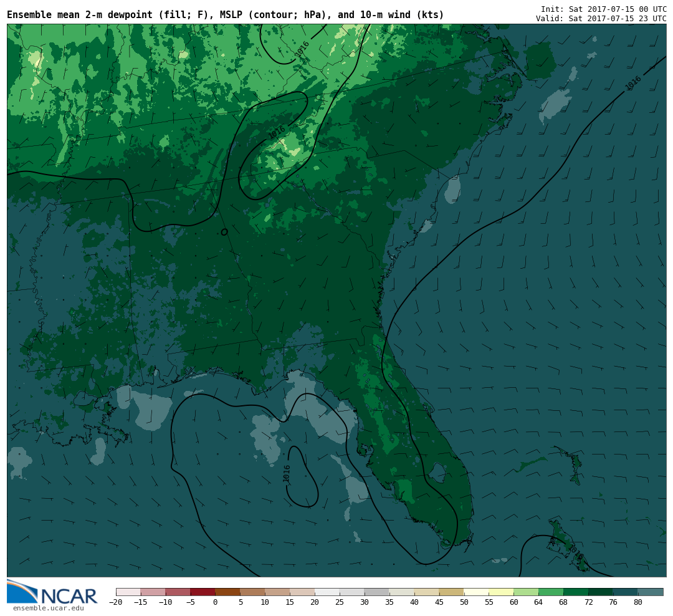The width and height of the screenshot is (673, 616).
Task: Pick the 40 to 45 beige swatch
Action: [427, 592]
